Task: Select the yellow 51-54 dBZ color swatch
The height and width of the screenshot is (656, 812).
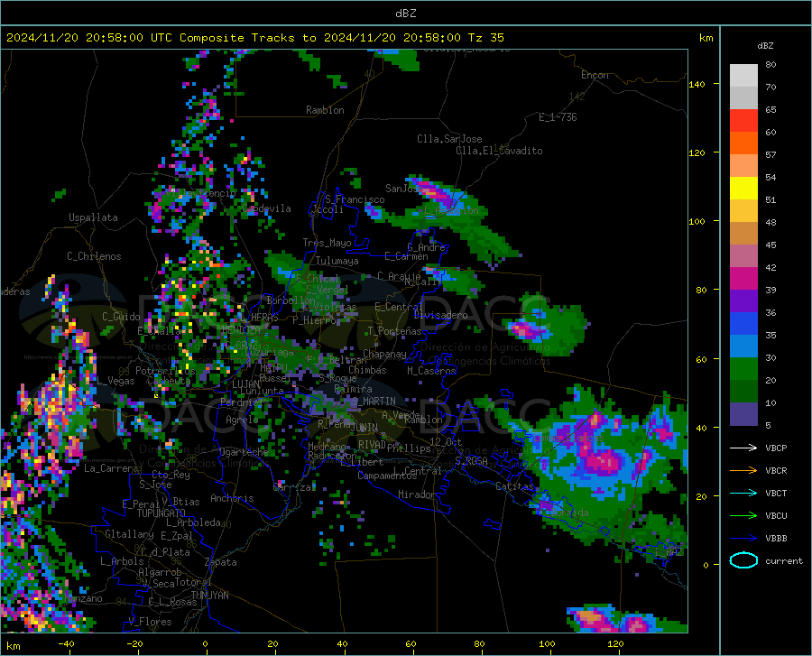Action: coord(743,189)
